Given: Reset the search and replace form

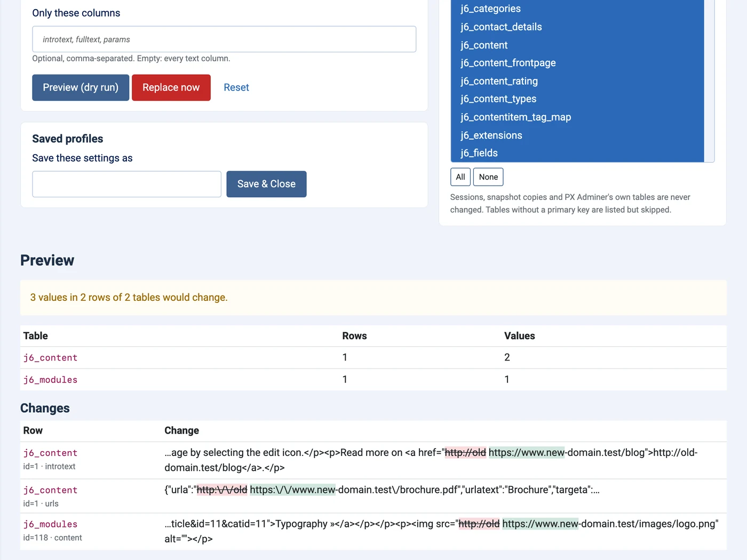Looking at the screenshot, I should point(236,87).
